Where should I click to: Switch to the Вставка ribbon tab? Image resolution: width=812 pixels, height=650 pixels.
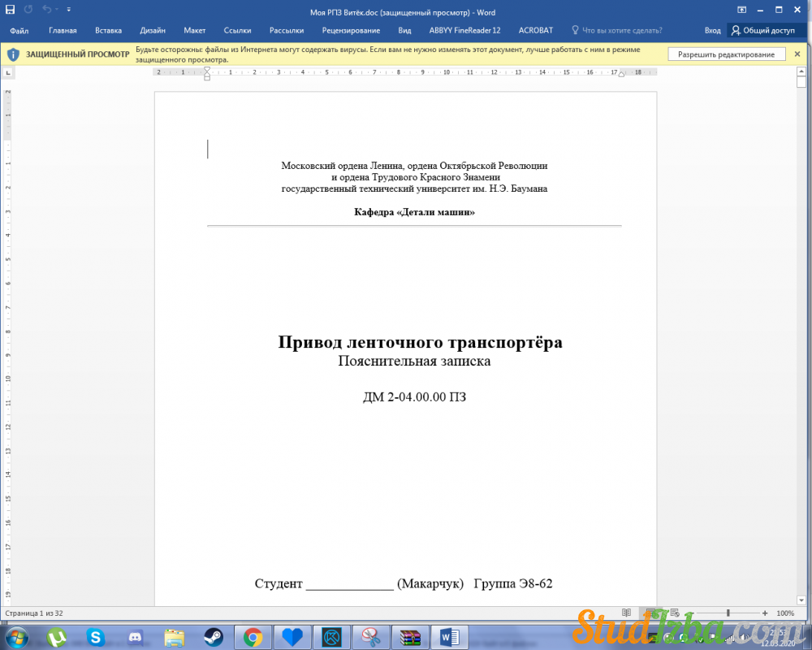[108, 30]
